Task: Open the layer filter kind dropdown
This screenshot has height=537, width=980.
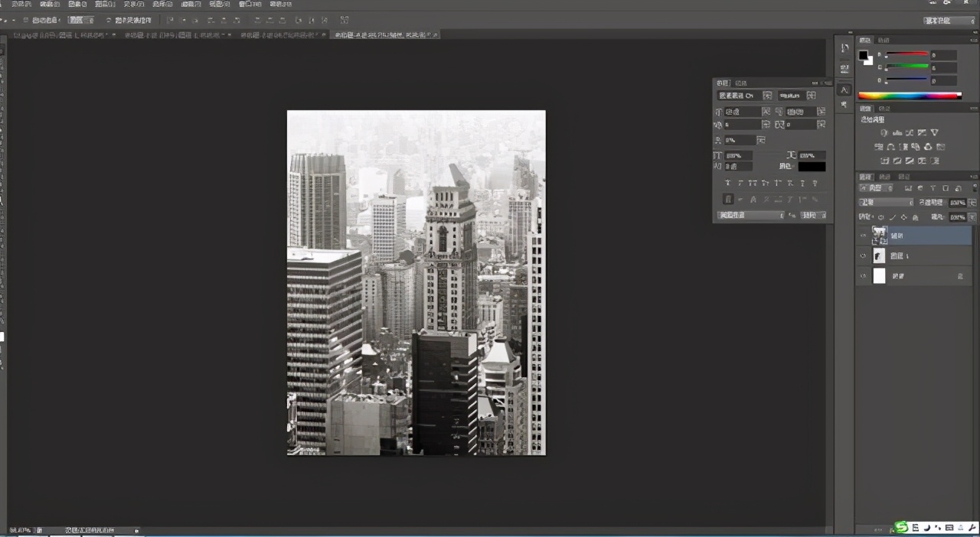Action: [x=876, y=188]
